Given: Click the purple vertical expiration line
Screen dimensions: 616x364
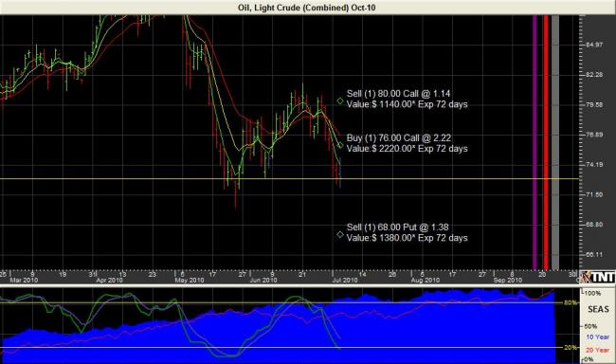Looking at the screenshot, I should 534,142.
